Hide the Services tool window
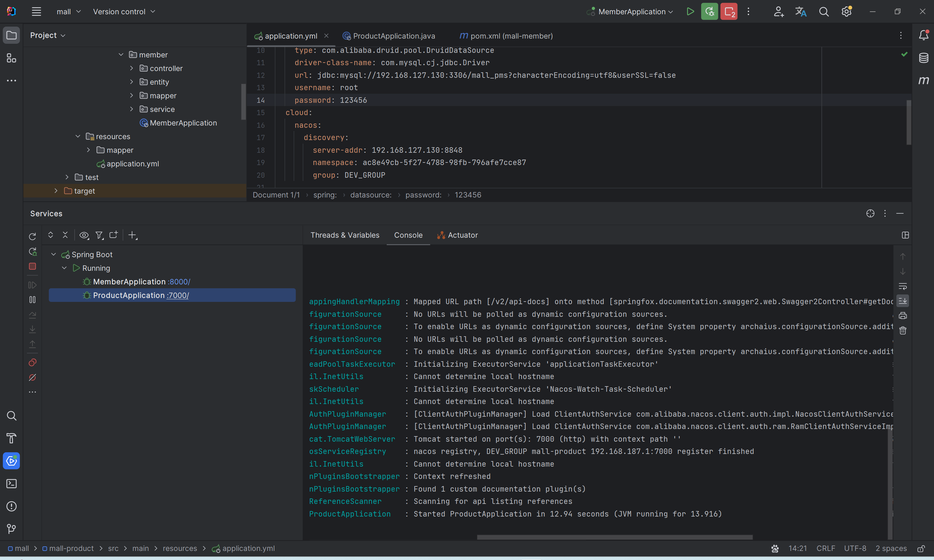This screenshot has height=560, width=934. (900, 214)
